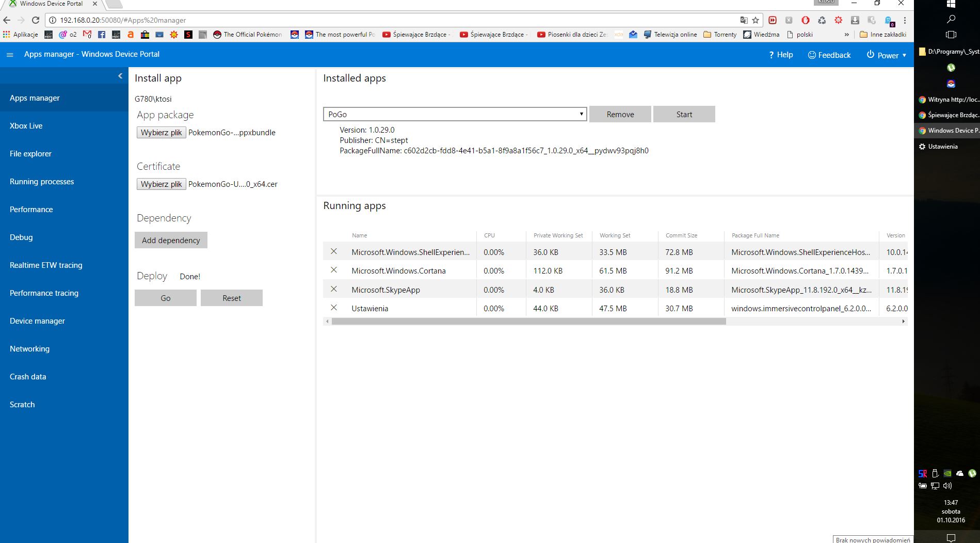Expand the Power dropdown menu
Image resolution: width=980 pixels, height=543 pixels.
click(x=887, y=55)
